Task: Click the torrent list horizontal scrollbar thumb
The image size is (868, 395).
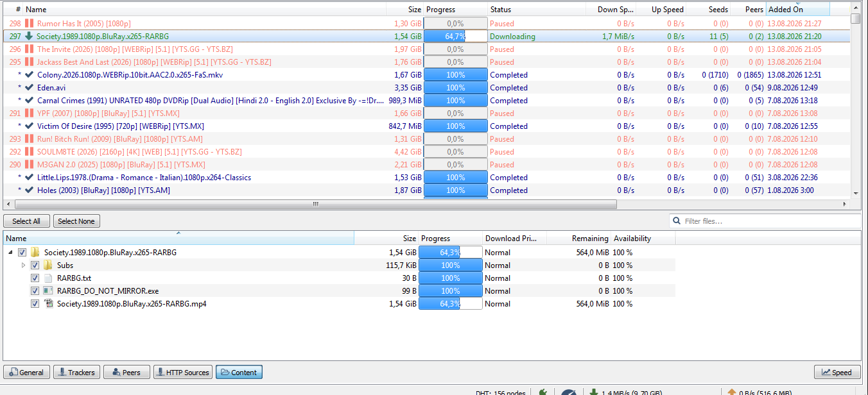Action: [x=315, y=205]
